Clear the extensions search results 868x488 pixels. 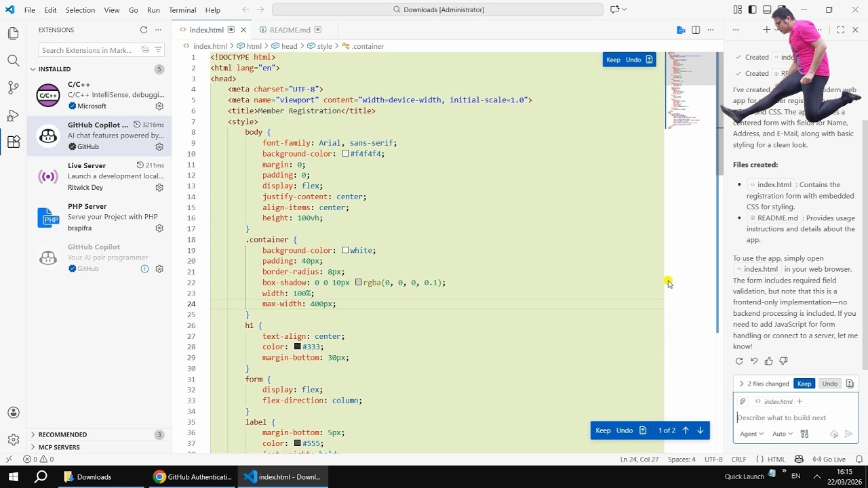(145, 50)
